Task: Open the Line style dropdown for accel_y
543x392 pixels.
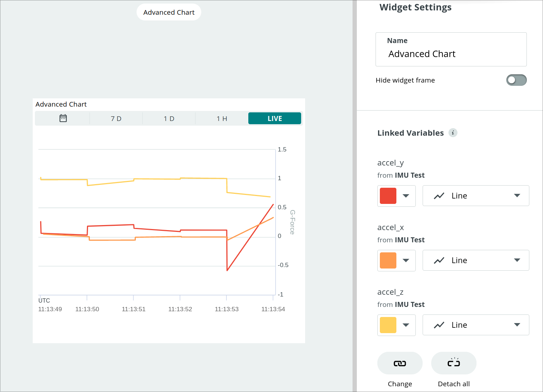Action: tap(517, 196)
